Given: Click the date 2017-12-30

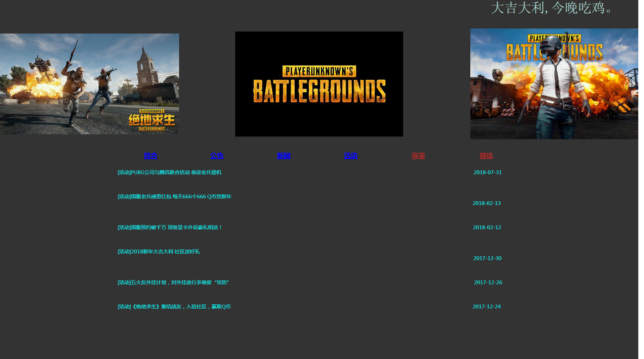Looking at the screenshot, I should [x=487, y=258].
